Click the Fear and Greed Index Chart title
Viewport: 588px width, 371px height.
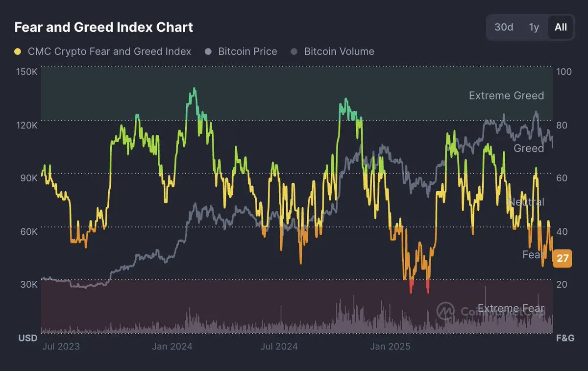coord(104,27)
